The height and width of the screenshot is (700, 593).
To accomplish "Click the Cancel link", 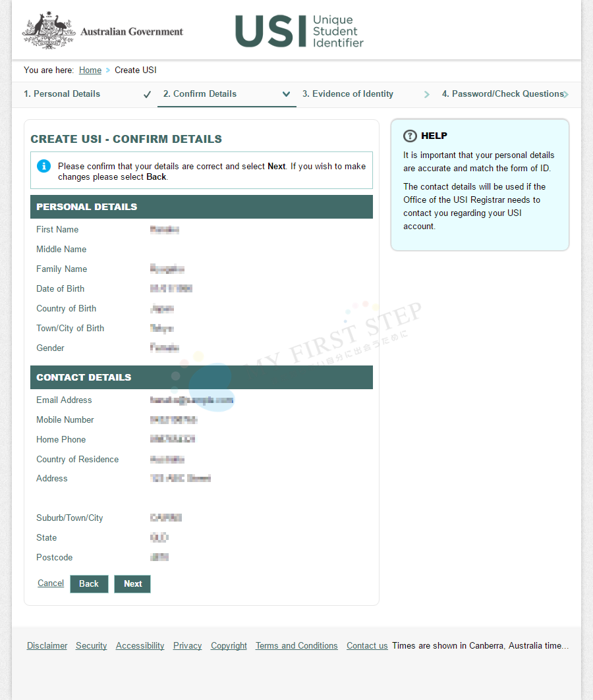I will tap(51, 583).
